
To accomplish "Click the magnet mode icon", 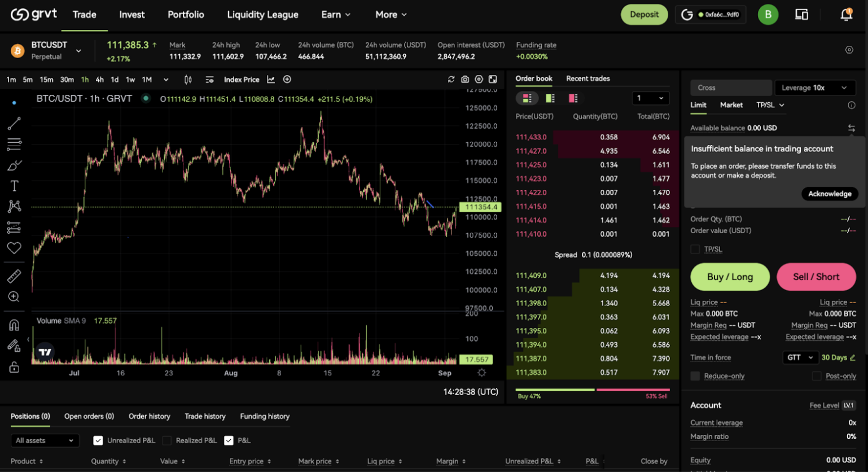I will coord(14,325).
